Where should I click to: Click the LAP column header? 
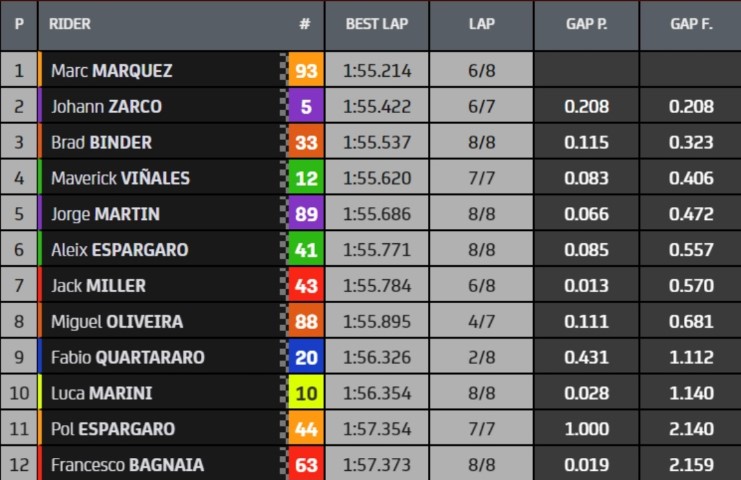tap(481, 24)
